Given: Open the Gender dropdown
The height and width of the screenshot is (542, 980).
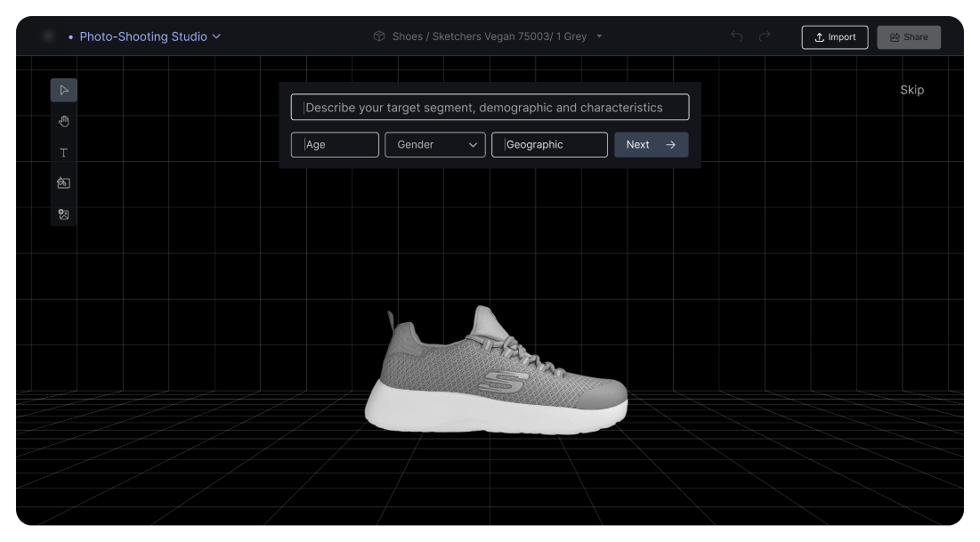Looking at the screenshot, I should point(435,144).
